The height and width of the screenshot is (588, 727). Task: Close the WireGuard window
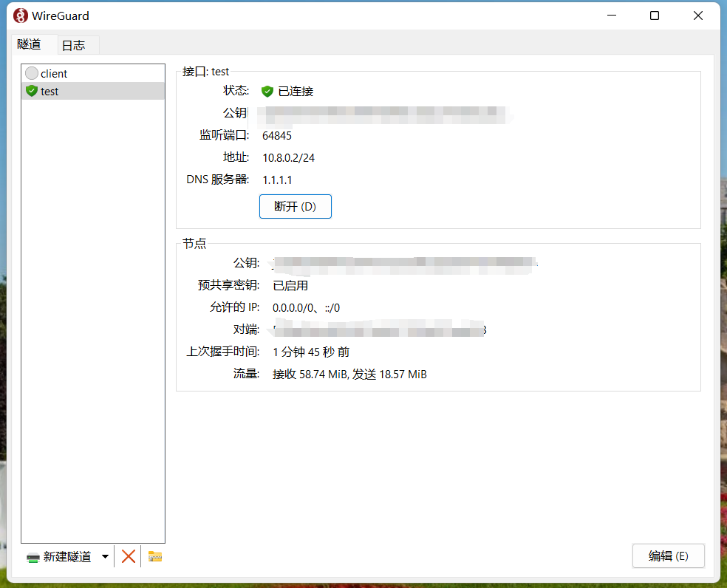click(697, 16)
